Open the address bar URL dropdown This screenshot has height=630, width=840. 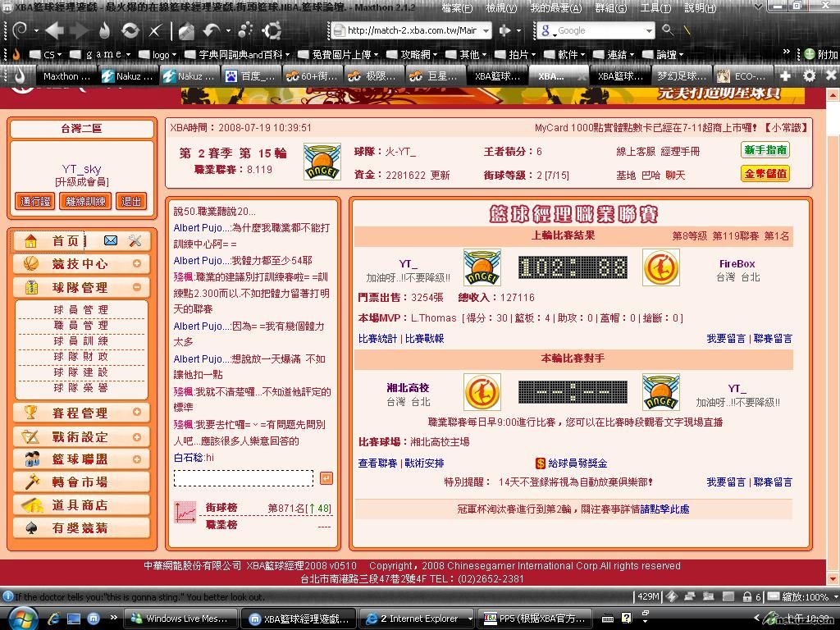(486, 30)
